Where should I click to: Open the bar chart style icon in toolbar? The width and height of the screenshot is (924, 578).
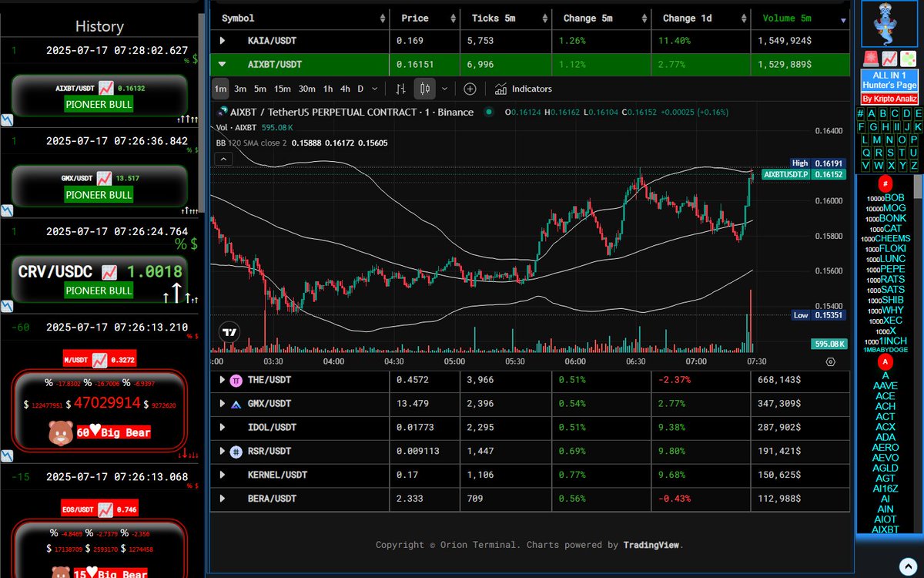click(x=400, y=89)
